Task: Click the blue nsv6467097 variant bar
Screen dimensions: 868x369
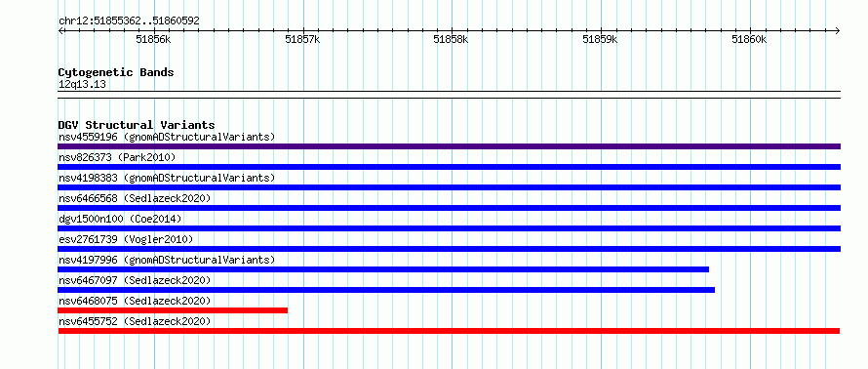Action: 386,290
